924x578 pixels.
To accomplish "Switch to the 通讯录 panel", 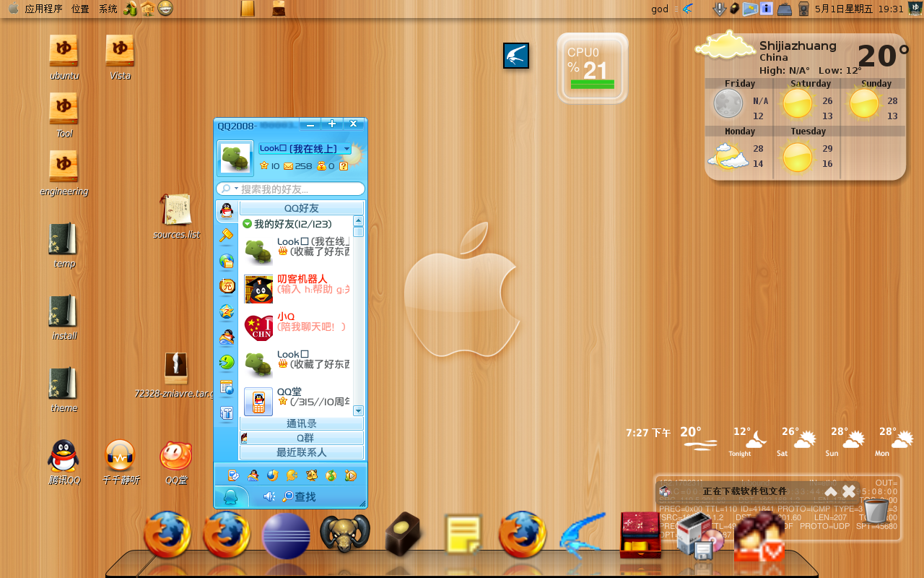I will click(x=302, y=423).
